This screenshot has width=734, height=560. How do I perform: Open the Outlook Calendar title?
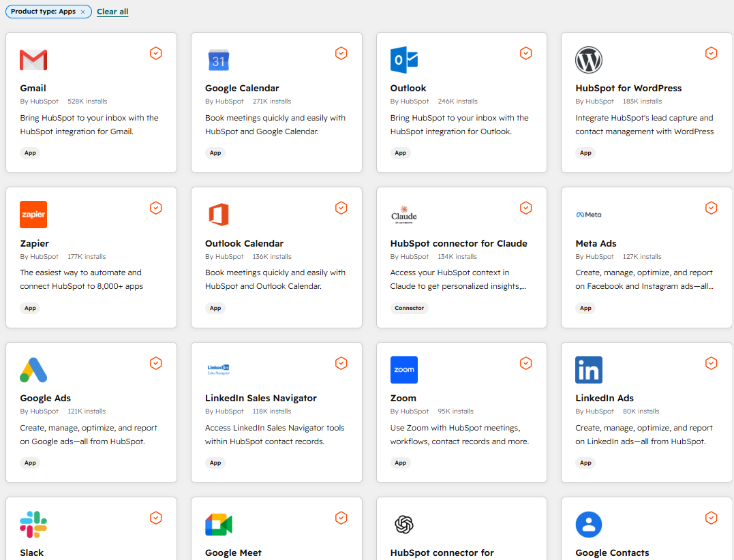(245, 243)
